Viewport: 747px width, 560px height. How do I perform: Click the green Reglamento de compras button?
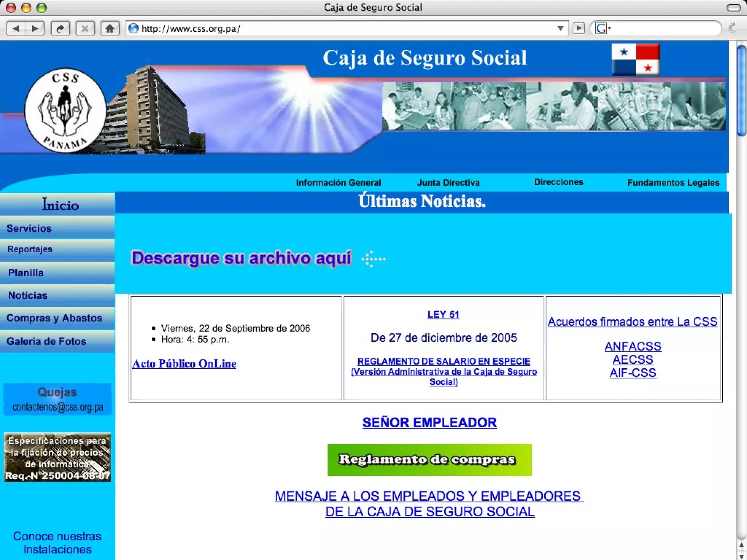430,460
